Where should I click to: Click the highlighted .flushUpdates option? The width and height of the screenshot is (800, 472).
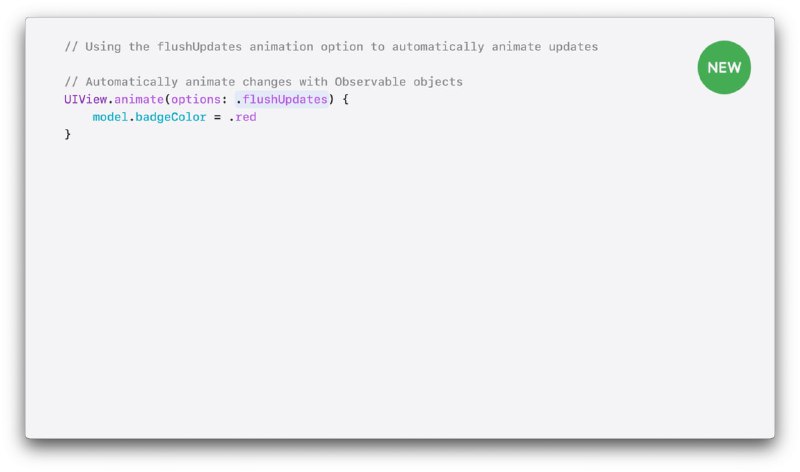tap(282, 99)
